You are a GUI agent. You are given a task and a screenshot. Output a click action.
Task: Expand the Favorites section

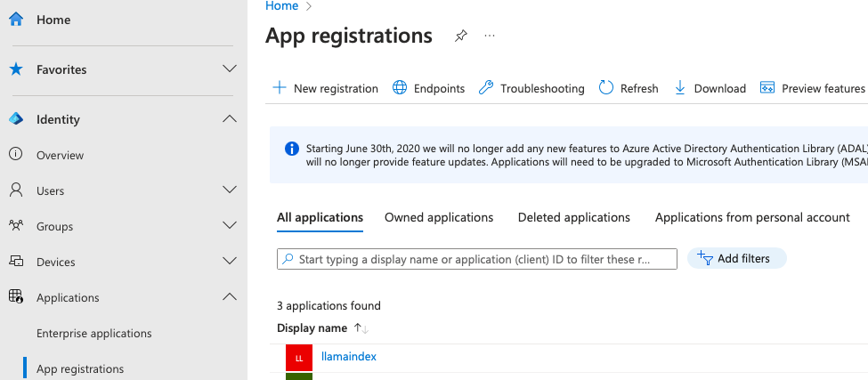point(229,69)
